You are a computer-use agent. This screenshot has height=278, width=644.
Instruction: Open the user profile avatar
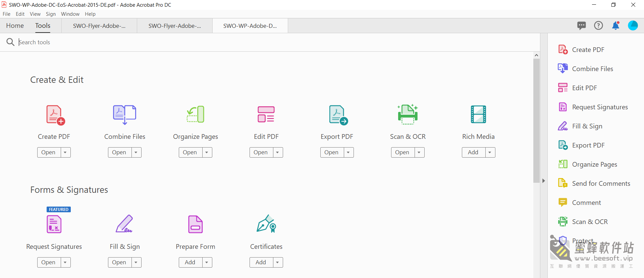[x=633, y=25]
